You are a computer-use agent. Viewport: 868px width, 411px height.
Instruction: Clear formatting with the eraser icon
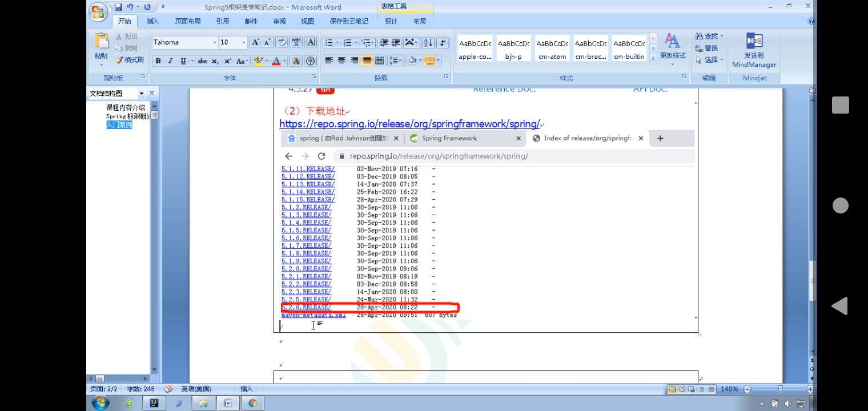[x=281, y=42]
